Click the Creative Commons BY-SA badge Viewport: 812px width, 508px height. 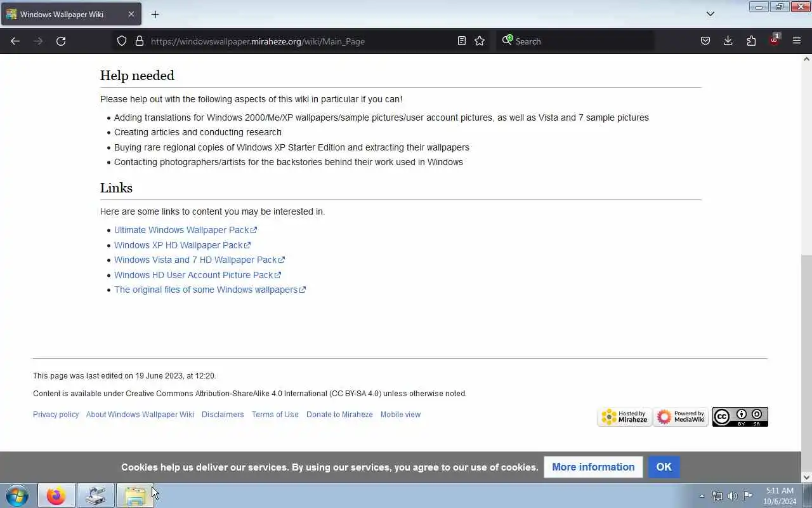point(740,417)
